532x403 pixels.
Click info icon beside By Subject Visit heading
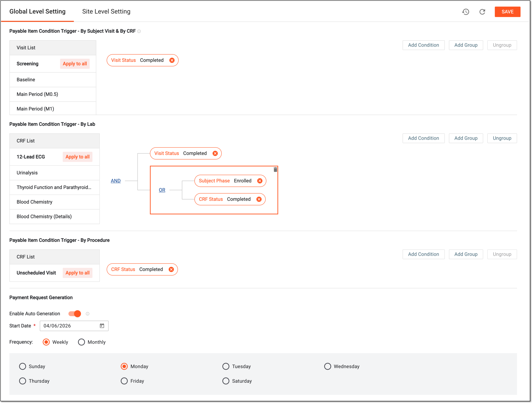(139, 31)
